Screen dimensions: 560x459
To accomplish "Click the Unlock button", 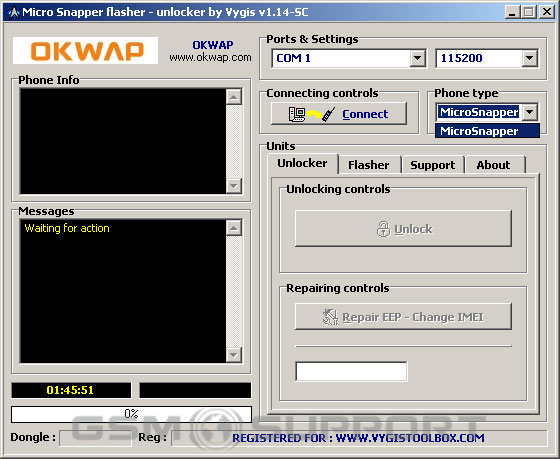I will pos(403,229).
